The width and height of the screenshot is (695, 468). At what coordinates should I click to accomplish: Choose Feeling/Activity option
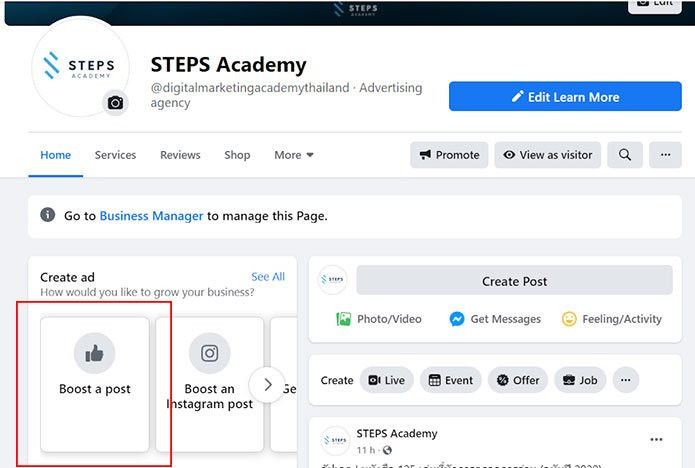point(612,319)
